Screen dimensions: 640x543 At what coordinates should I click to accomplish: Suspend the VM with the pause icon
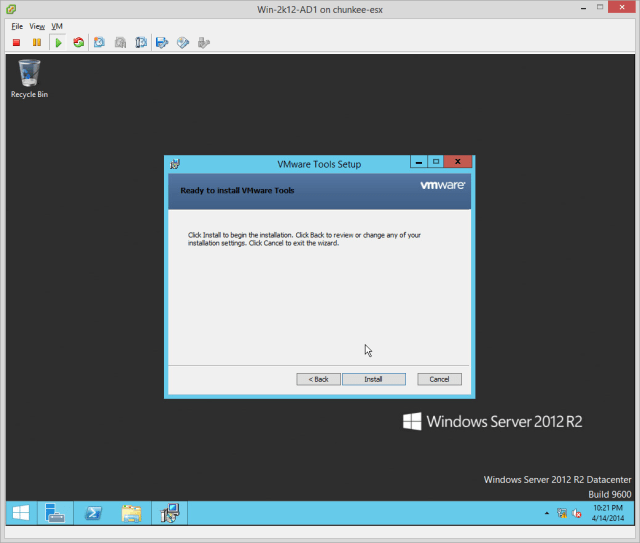tap(37, 42)
